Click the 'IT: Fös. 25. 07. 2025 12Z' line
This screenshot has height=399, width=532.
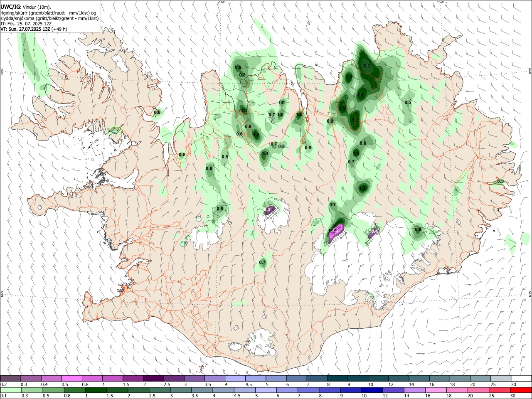[26, 24]
